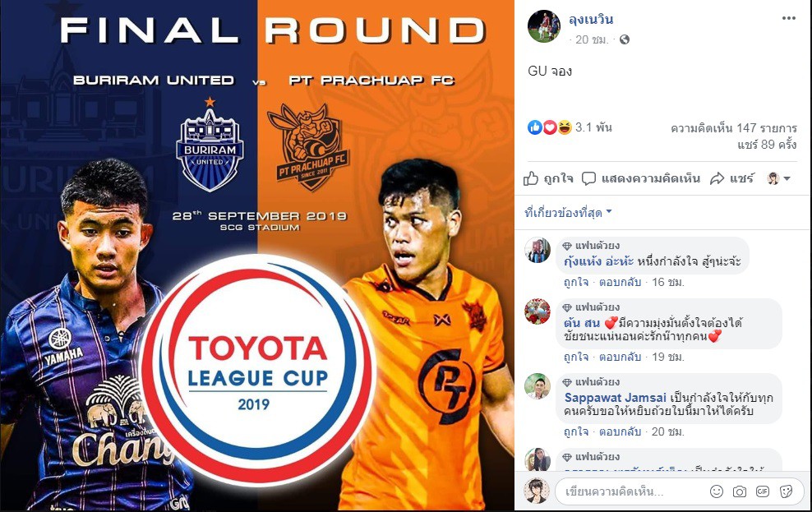Open the แชร์ 89 ครั้ง shares list

tap(767, 145)
